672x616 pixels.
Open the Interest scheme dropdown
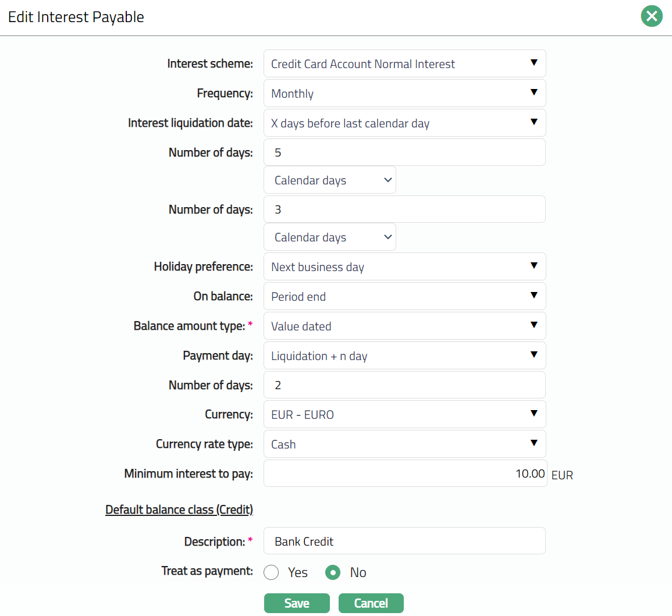[404, 64]
